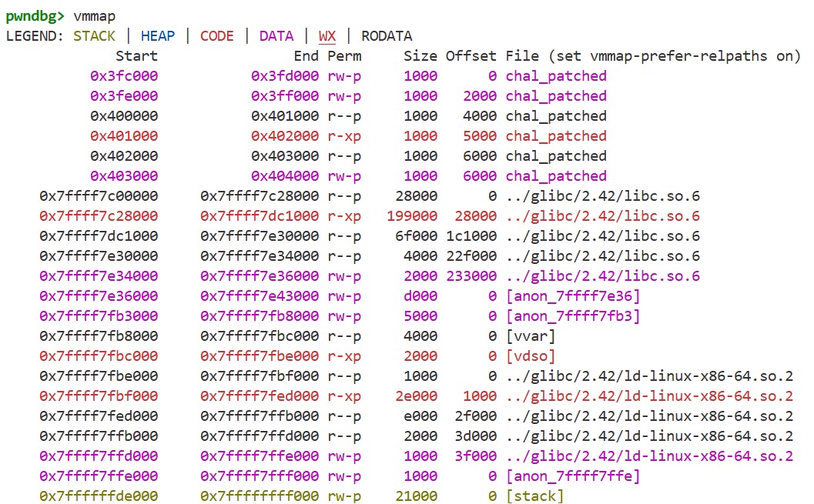Viewport: 814px width, 504px height.
Task: Click size value d000
Action: pyautogui.click(x=420, y=296)
